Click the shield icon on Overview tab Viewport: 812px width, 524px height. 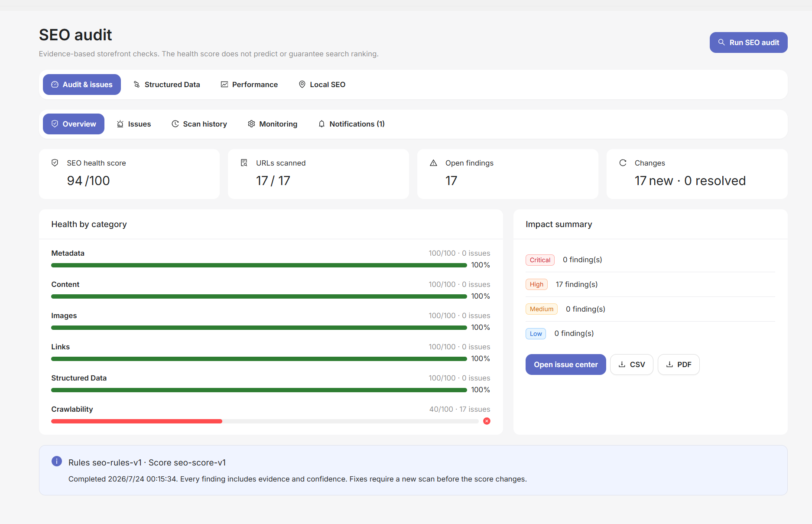[x=55, y=124]
